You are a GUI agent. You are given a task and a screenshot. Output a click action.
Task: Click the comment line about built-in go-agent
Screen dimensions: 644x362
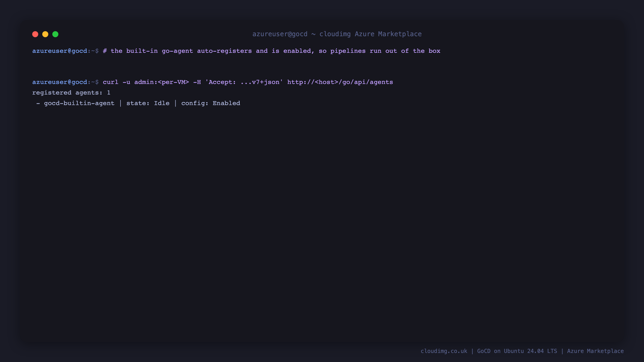(x=272, y=51)
